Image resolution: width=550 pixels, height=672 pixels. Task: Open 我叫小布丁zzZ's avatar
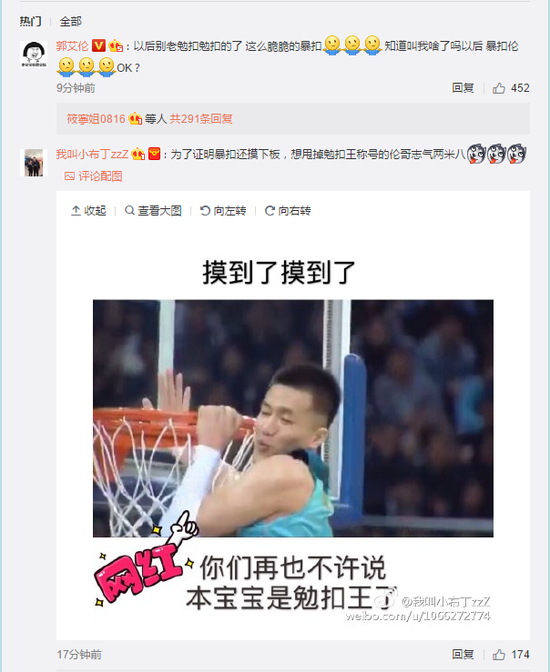coord(33,162)
